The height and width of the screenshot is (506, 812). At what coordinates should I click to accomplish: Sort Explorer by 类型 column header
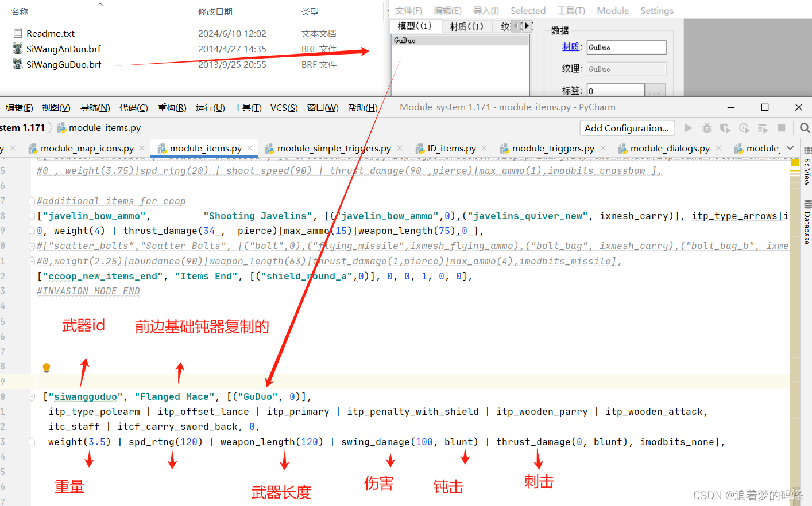click(x=310, y=11)
